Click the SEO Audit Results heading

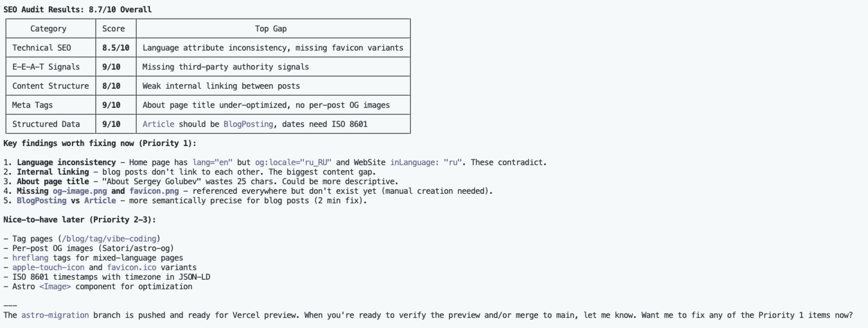78,10
